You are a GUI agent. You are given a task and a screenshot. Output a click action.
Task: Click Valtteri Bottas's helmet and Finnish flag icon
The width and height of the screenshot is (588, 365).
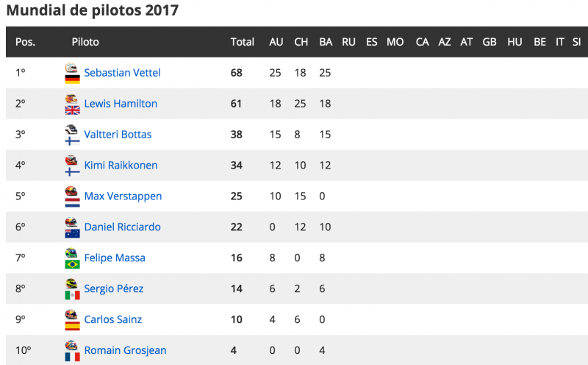[72, 135]
